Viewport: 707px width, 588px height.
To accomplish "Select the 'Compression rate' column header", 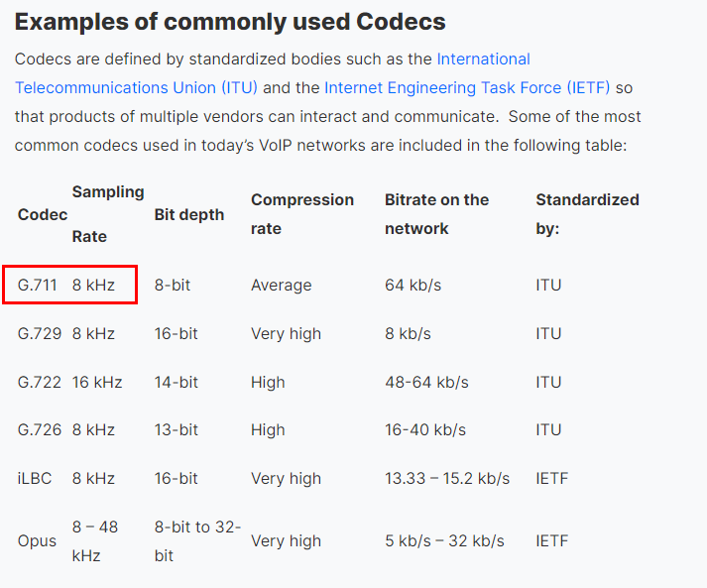I will tap(301, 214).
